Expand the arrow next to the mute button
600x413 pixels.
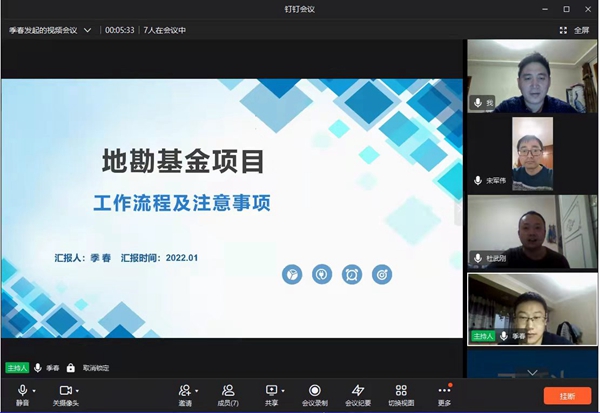point(35,390)
